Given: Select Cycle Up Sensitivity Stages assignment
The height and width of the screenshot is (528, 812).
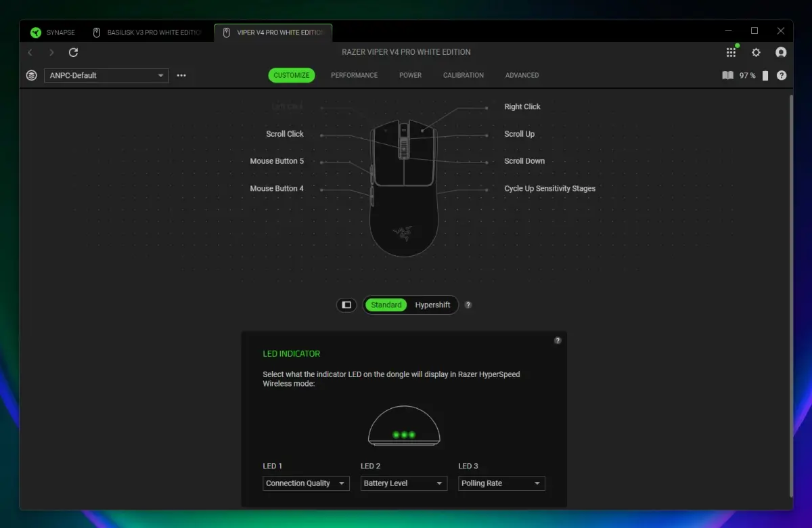Looking at the screenshot, I should click(x=550, y=188).
